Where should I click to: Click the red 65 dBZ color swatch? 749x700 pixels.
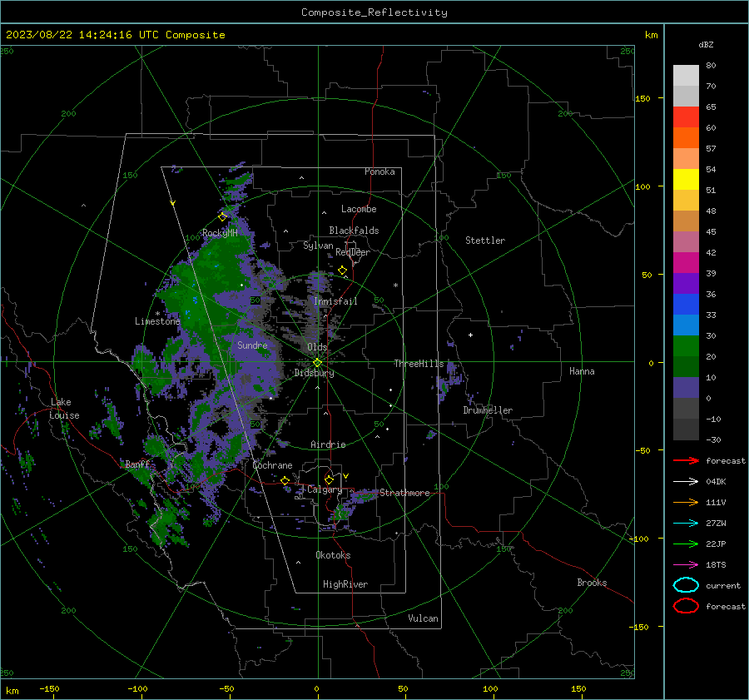click(x=686, y=117)
